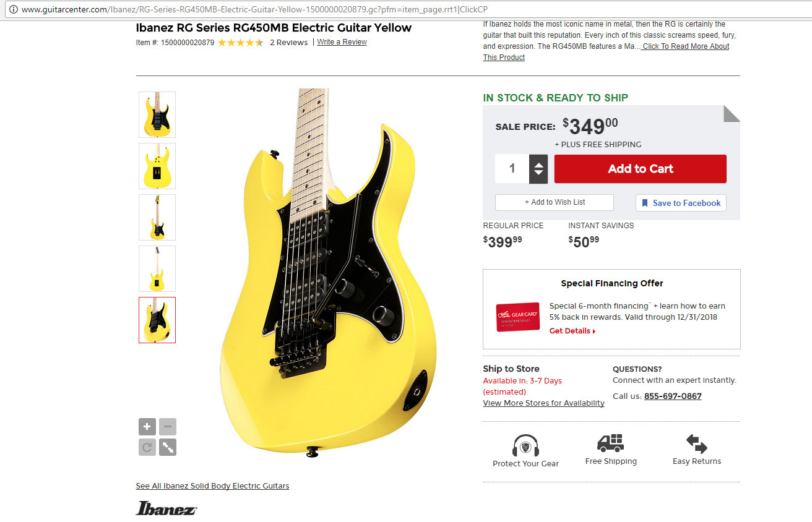Reset image with the rotate icon
The image size is (812, 522).
pos(147,447)
